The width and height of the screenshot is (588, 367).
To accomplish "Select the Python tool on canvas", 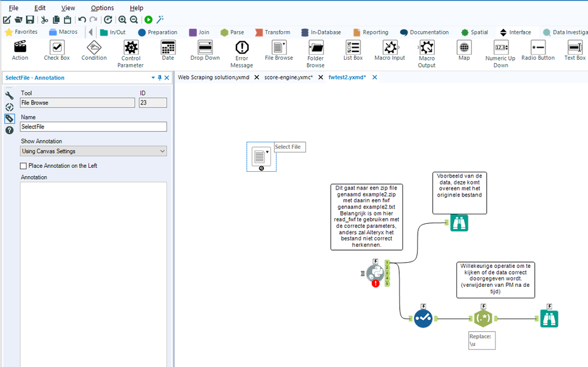I will click(x=375, y=274).
